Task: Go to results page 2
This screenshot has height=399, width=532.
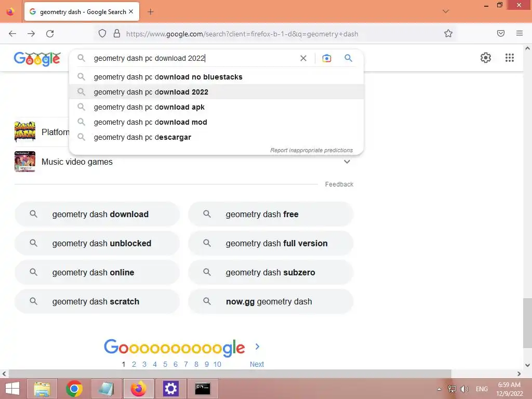Action: point(134,364)
